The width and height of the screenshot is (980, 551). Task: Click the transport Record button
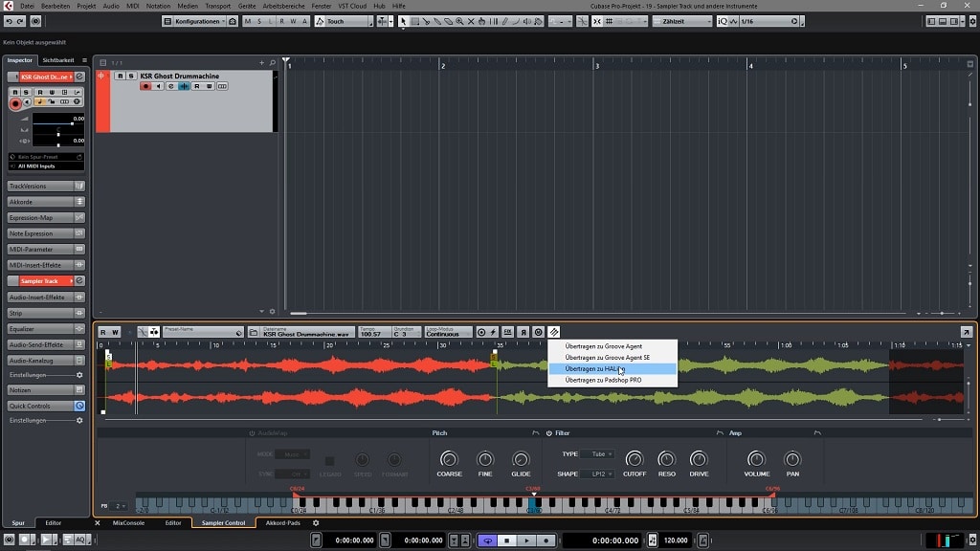(546, 540)
